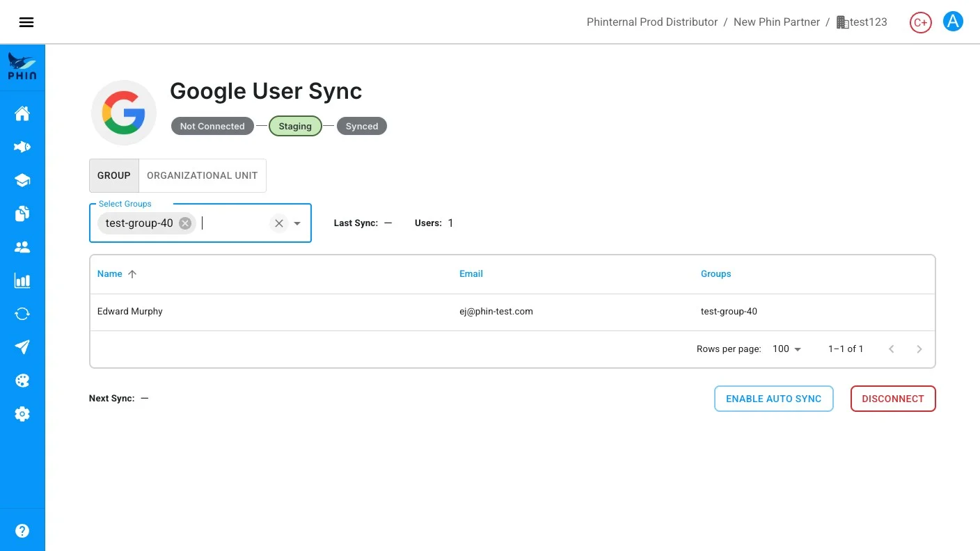
Task: Open the graduation cap training icon
Action: tap(22, 180)
